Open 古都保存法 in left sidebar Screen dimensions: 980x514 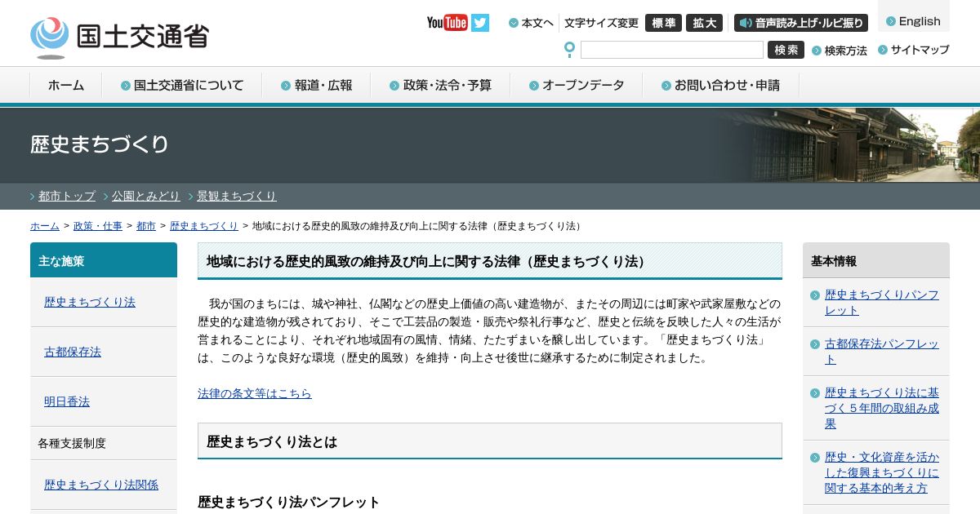coord(73,352)
